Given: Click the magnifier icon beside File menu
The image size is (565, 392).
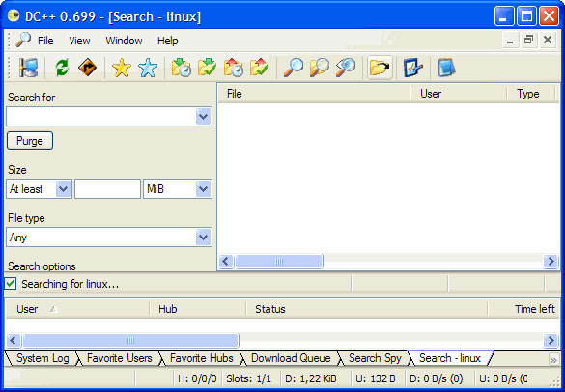Looking at the screenshot, I should point(23,40).
